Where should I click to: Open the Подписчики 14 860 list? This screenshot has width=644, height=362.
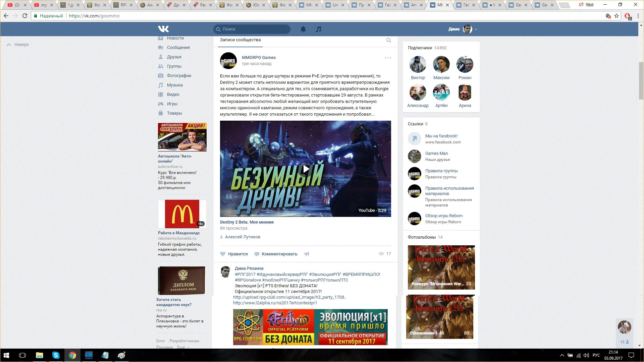[x=427, y=48]
